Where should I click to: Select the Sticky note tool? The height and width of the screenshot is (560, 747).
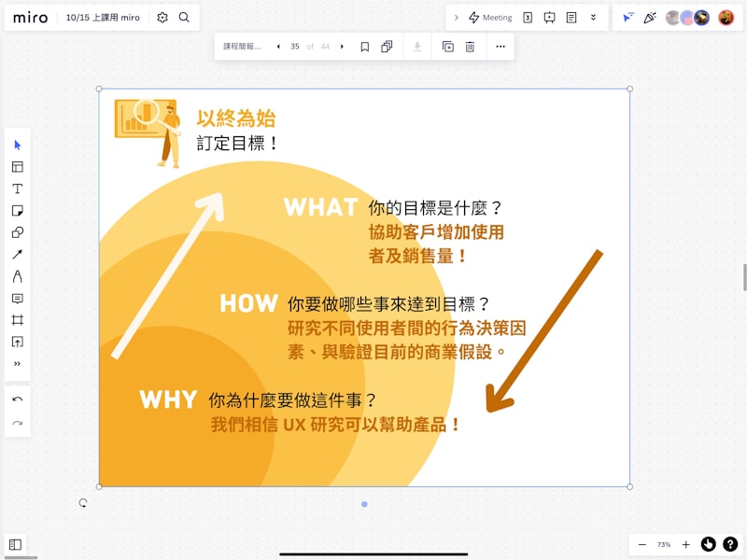coord(17,211)
